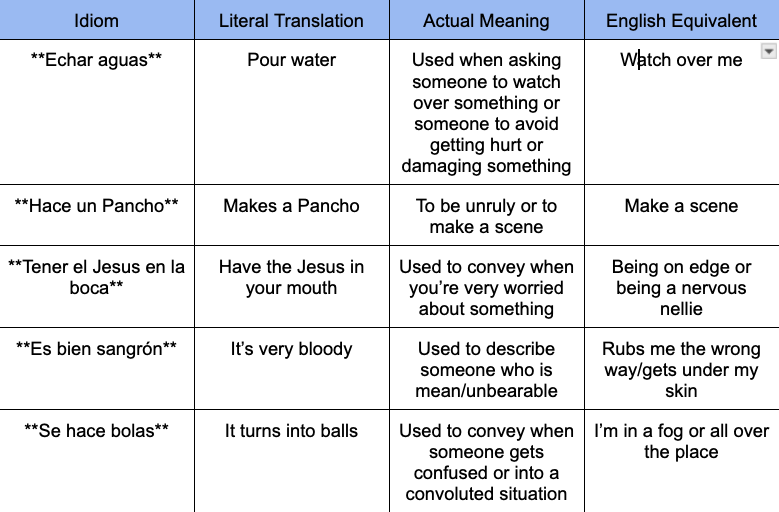Click the Actual Meaning column header

486,20
